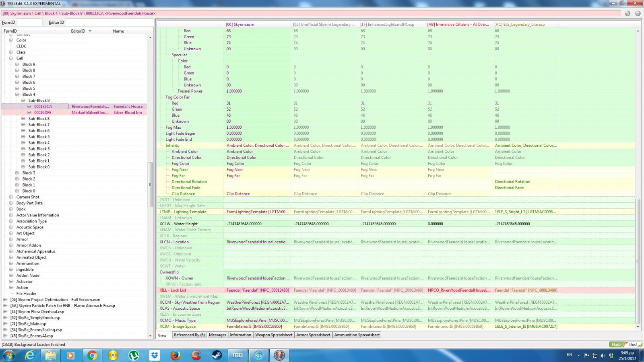Image resolution: width=644 pixels, height=362 pixels.
Task: Open the Weapon Spreadsheet tab
Action: [274, 335]
